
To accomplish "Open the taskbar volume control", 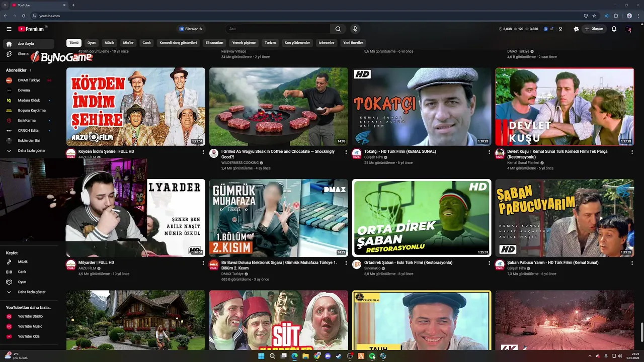I will pos(620,356).
